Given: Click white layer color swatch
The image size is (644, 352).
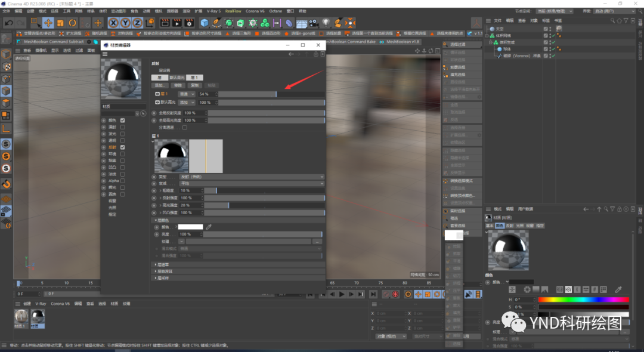Looking at the screenshot, I should tap(190, 227).
